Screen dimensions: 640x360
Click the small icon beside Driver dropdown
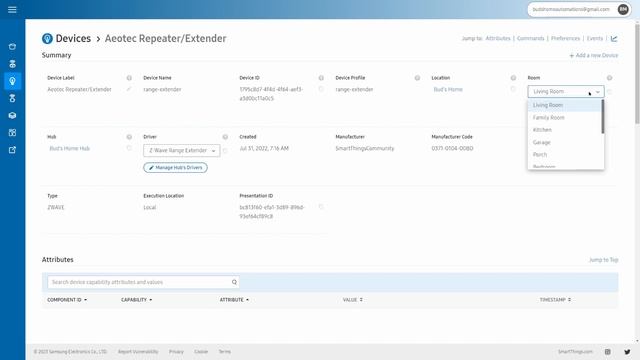click(225, 151)
